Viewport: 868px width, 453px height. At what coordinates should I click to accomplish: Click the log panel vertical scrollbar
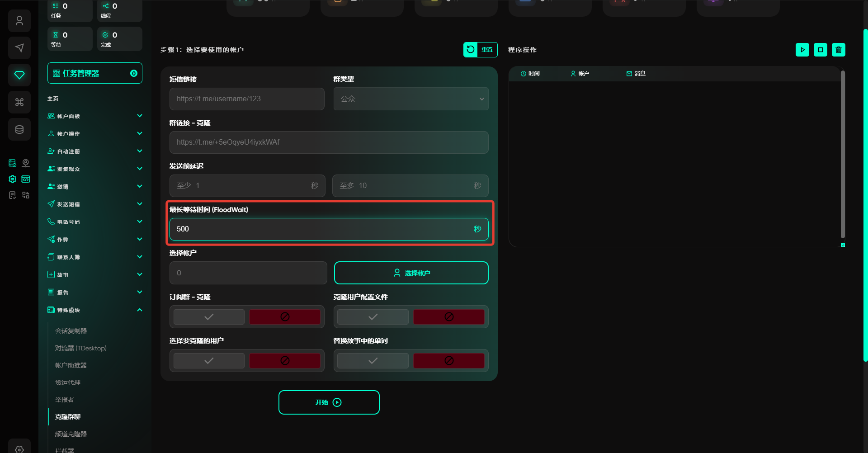point(842,154)
